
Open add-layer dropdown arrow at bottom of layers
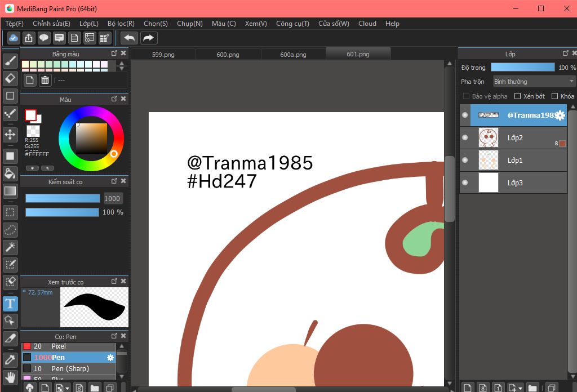[x=520, y=388]
